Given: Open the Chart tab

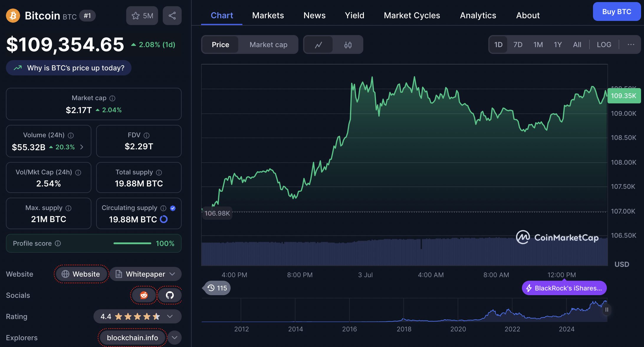Looking at the screenshot, I should pyautogui.click(x=222, y=15).
